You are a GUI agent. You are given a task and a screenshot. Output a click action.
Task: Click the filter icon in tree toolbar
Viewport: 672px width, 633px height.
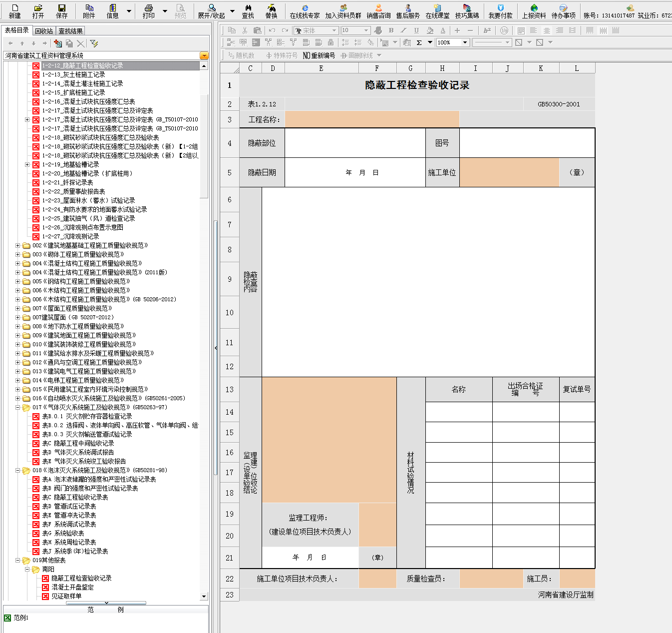[x=93, y=43]
